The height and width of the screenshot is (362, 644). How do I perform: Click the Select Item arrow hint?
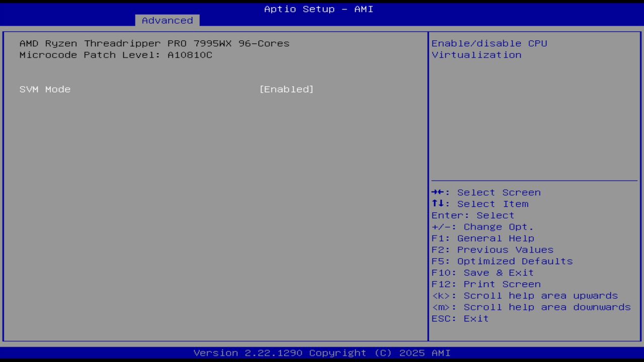tap(480, 204)
